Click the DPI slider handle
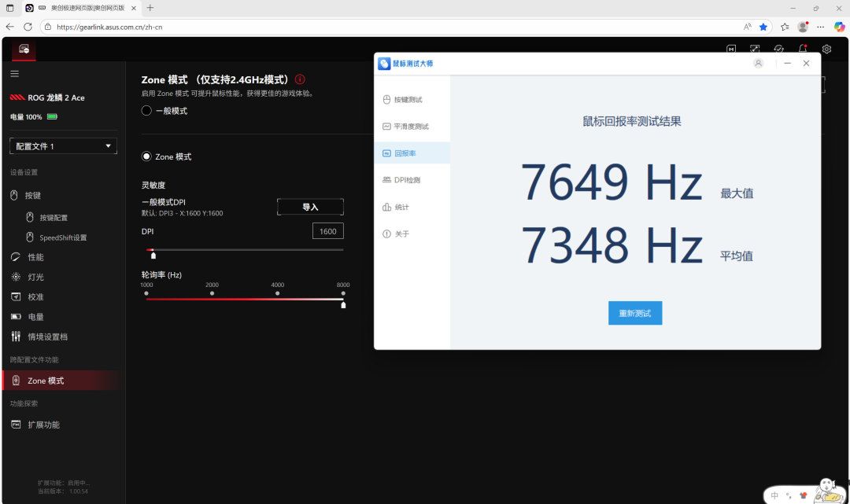850x504 pixels. (x=153, y=255)
